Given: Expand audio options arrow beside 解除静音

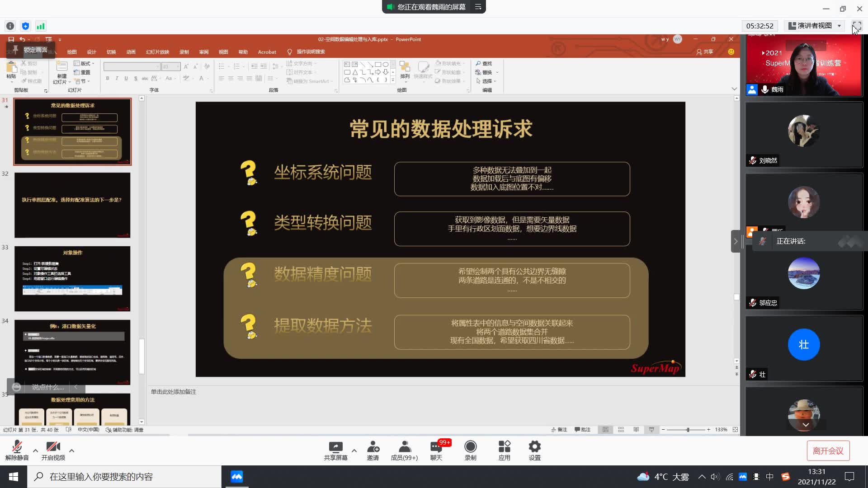Looking at the screenshot, I should pos(35,450).
